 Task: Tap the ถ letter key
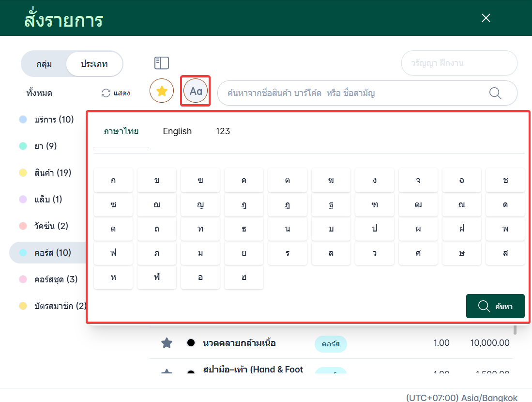pyautogui.click(x=157, y=229)
